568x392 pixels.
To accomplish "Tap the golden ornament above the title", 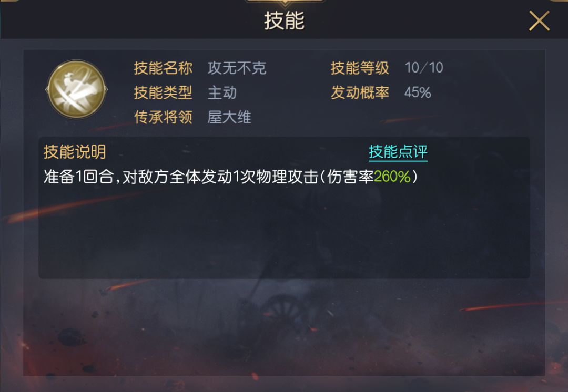I will pyautogui.click(x=285, y=3).
